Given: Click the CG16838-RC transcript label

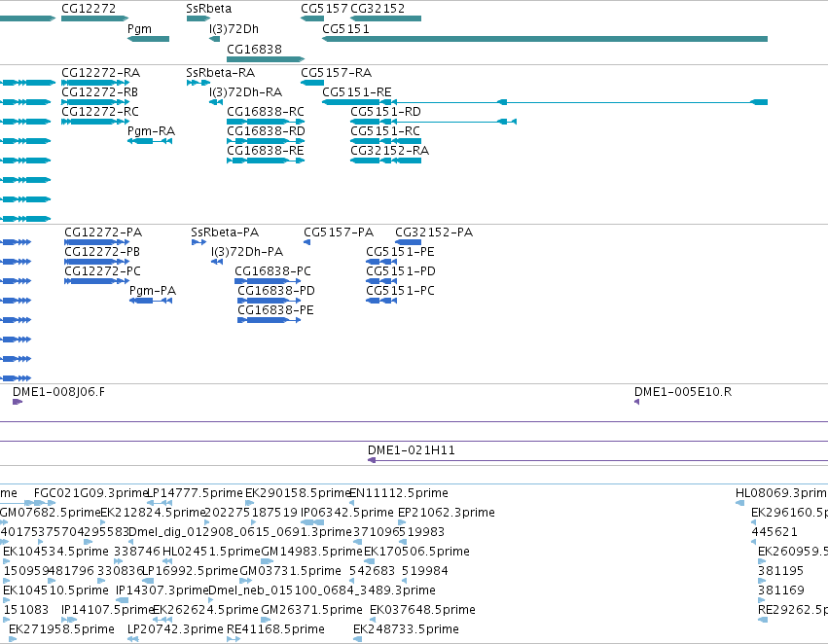Looking at the screenshot, I should pos(266,112).
